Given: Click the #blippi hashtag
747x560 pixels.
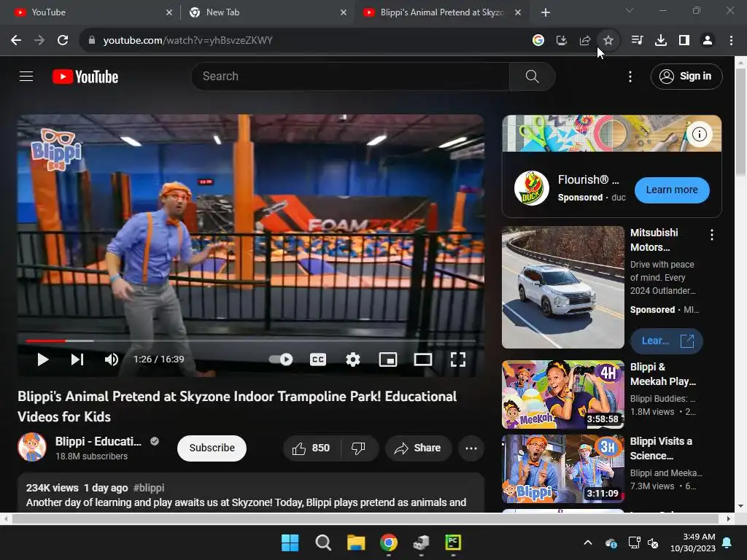Looking at the screenshot, I should click(x=149, y=488).
